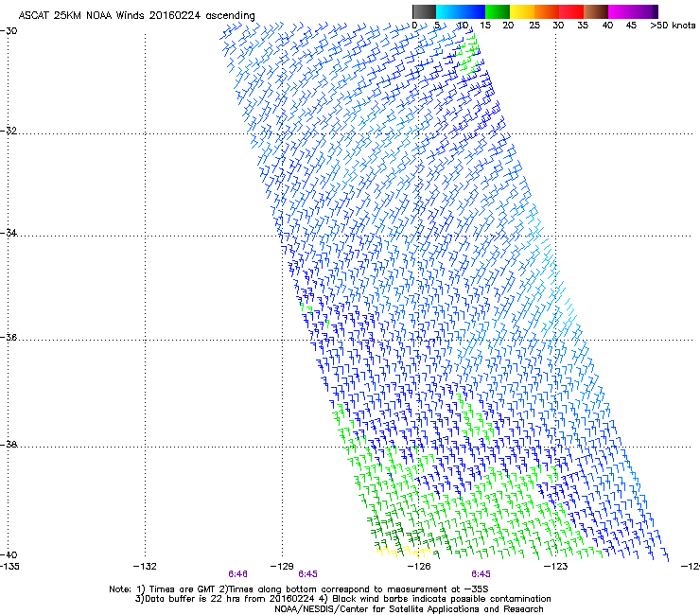
Task: Click the gray 0-5 knots color segment
Action: point(424,11)
